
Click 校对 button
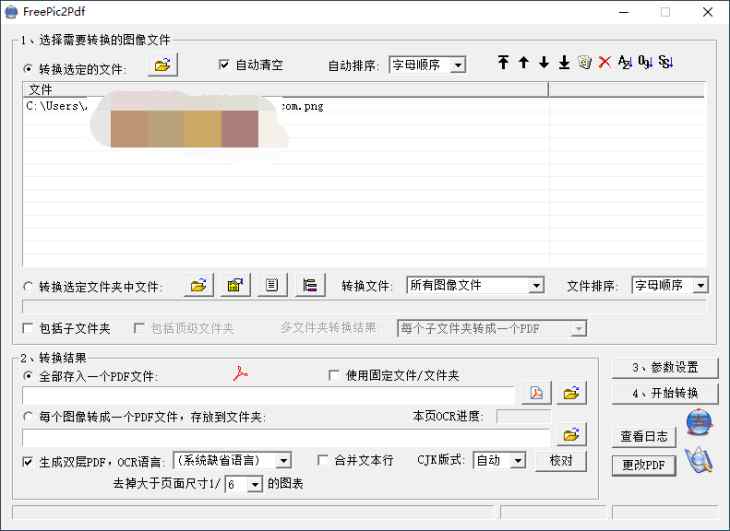point(561,461)
